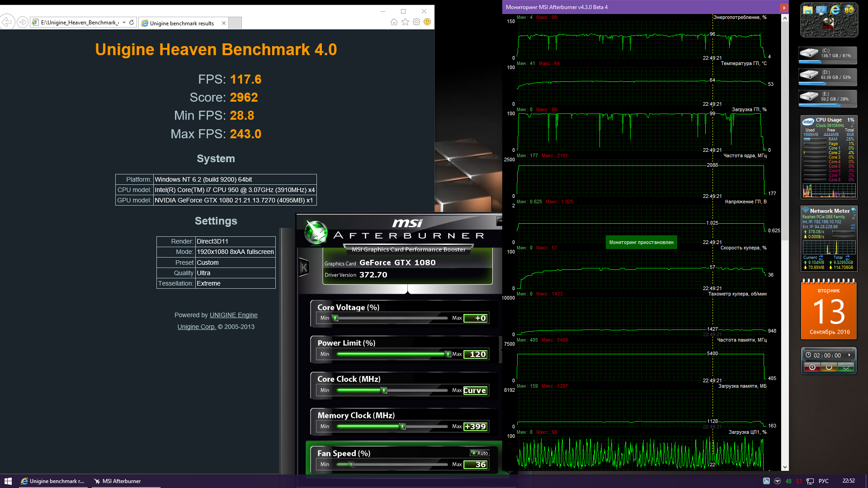Open IE Favorites star icon

point(405,22)
